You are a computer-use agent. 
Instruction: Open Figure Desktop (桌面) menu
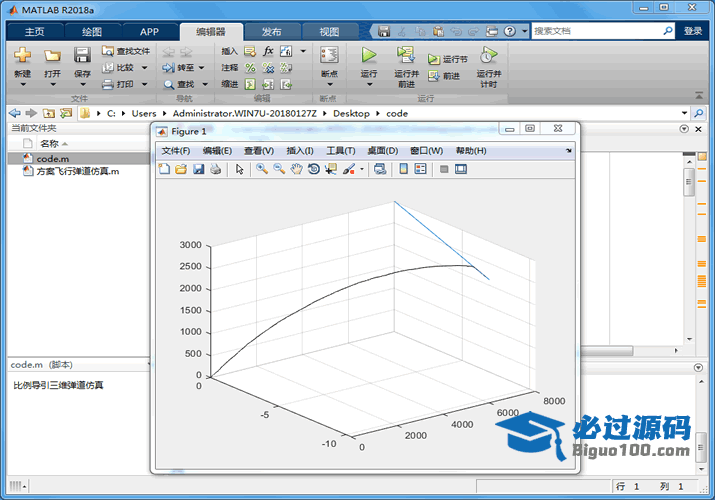(x=383, y=151)
